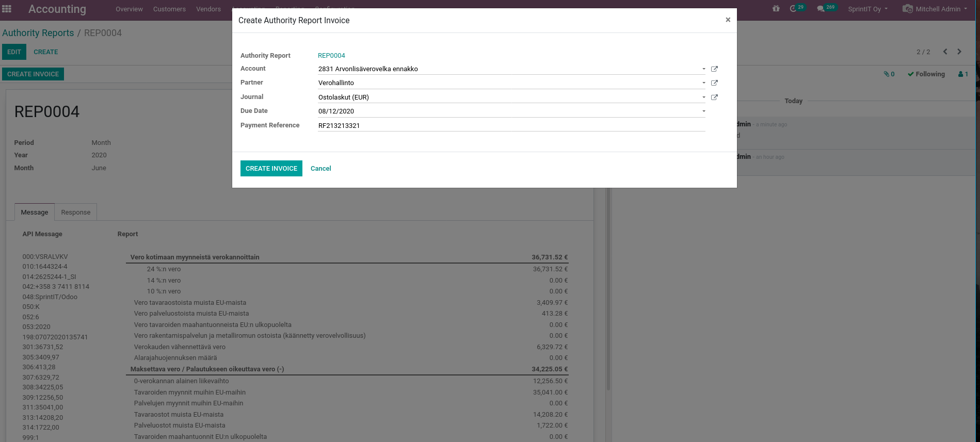Viewport: 980px width, 442px height.
Task: Click CREATE INVOICE button on form header
Action: [x=33, y=74]
